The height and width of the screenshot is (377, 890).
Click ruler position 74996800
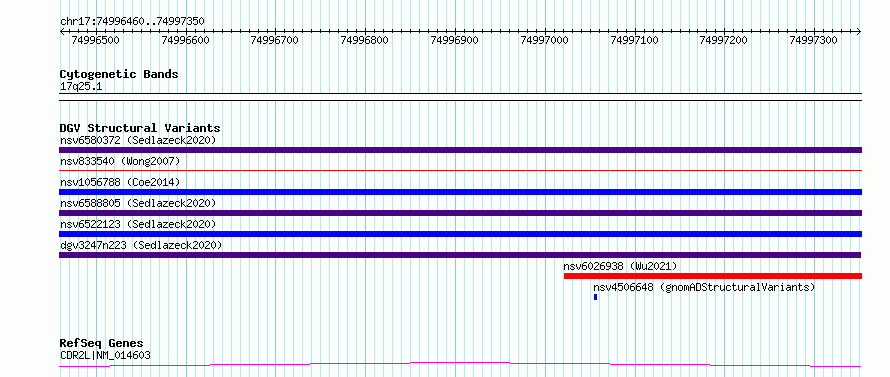[x=365, y=40]
